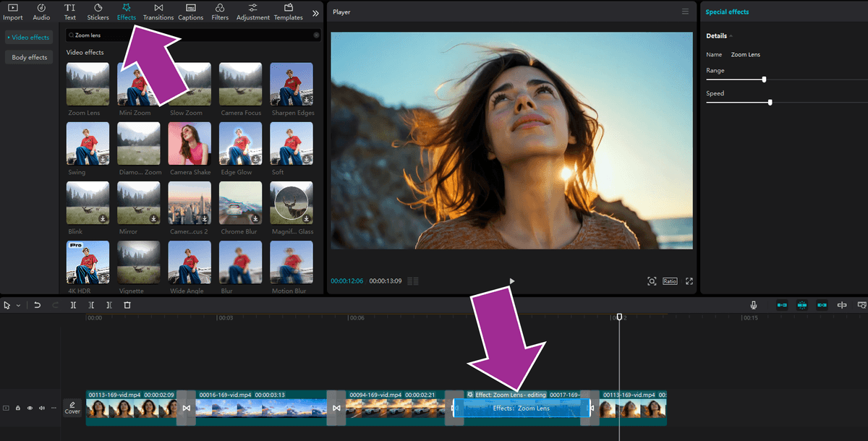
Task: Select the Video effects category
Action: [29, 37]
